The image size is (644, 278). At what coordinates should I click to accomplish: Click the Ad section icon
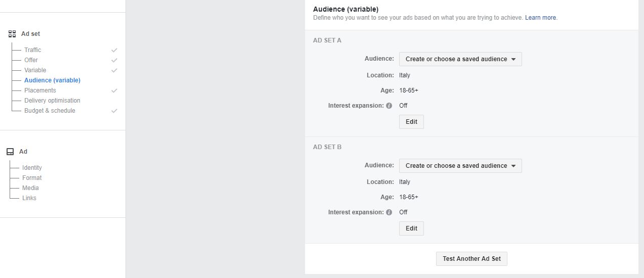(x=10, y=152)
